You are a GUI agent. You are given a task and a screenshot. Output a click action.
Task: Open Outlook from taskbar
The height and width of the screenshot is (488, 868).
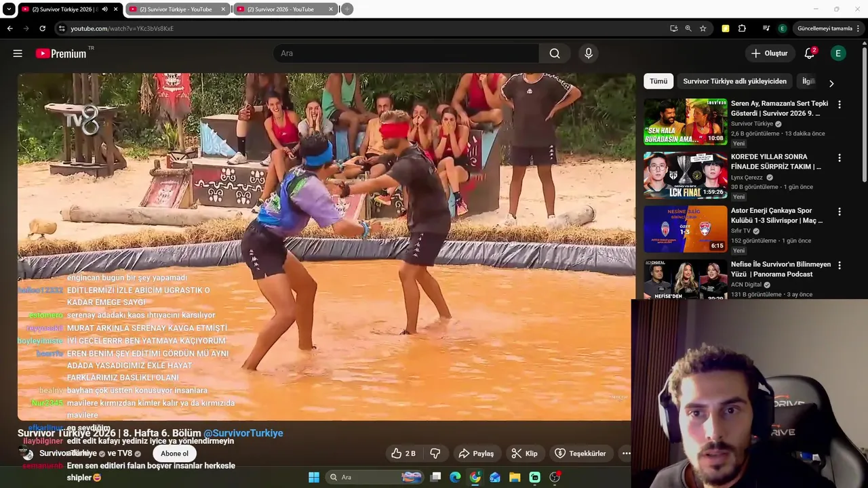[495, 477]
